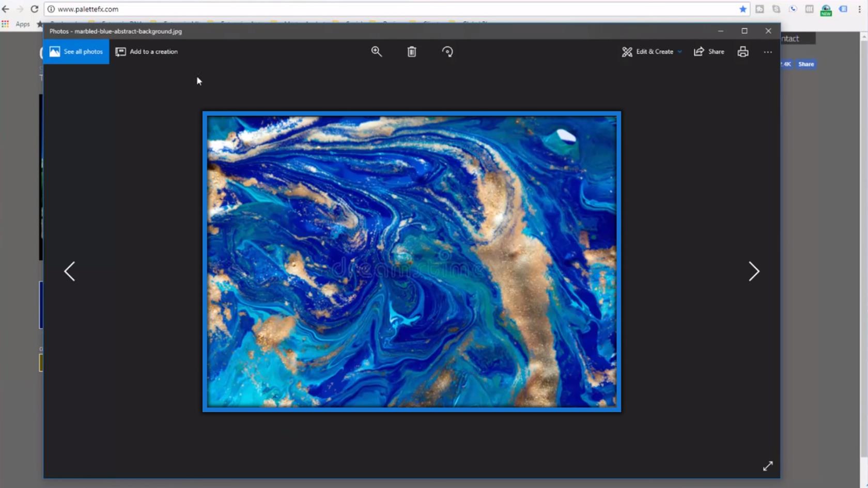
Task: Rotate the photo with rotate icon
Action: (447, 52)
